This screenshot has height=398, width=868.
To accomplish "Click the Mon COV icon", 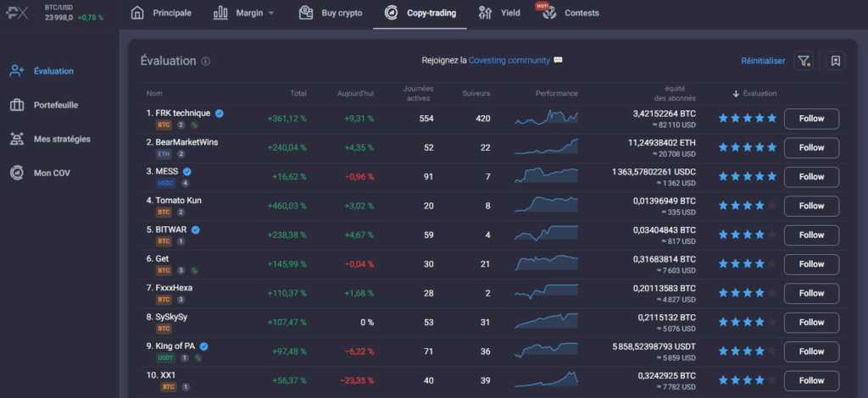I will point(16,173).
